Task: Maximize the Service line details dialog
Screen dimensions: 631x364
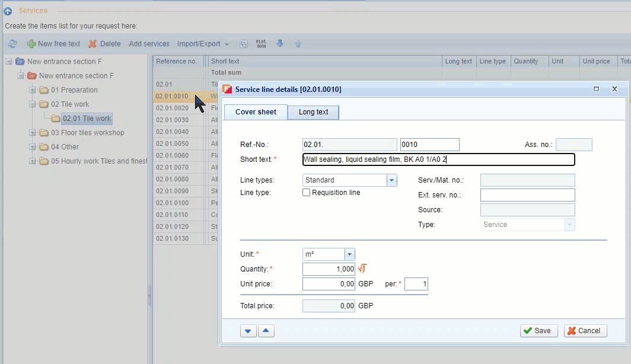Action: 596,89
